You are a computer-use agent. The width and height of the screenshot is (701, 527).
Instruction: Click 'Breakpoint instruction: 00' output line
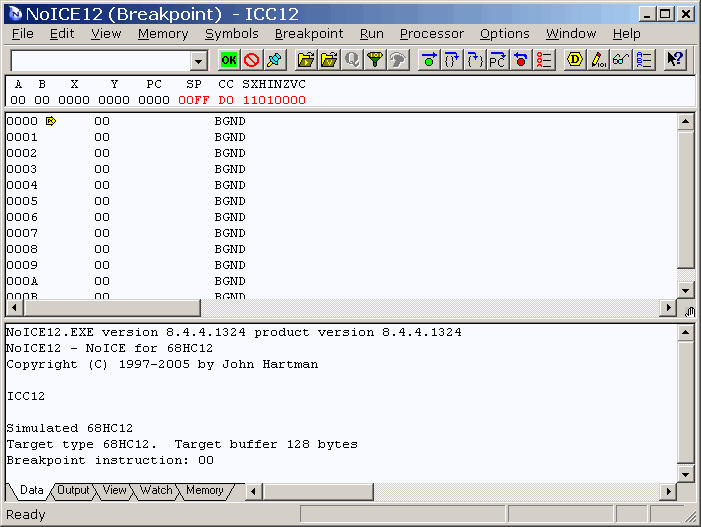tap(110, 460)
